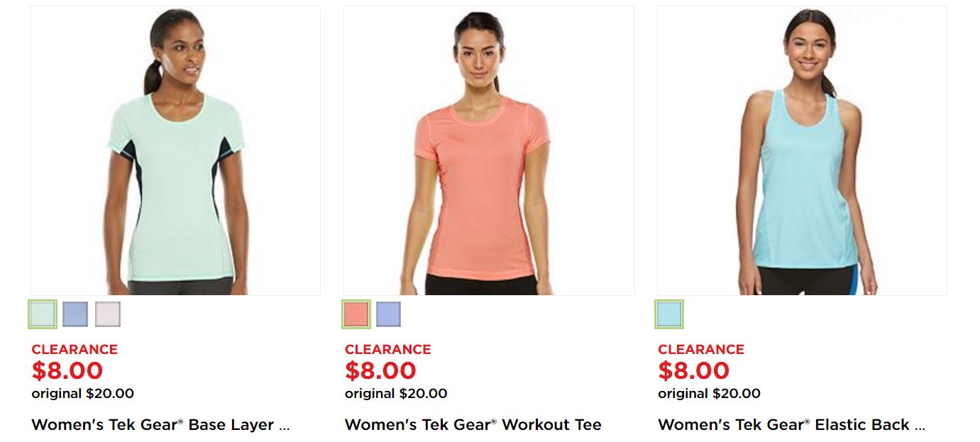Open the Women's Tek Gear Workout Tee link

[x=473, y=425]
